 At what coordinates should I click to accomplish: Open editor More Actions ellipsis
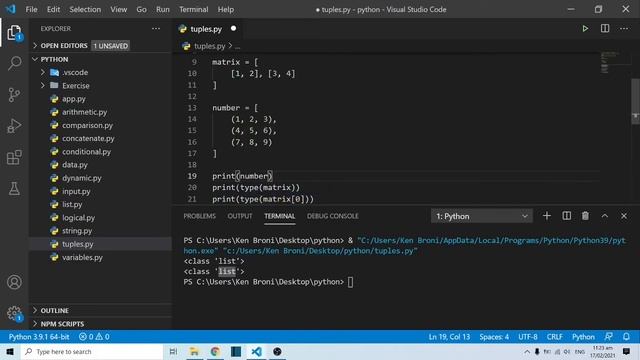[624, 29]
